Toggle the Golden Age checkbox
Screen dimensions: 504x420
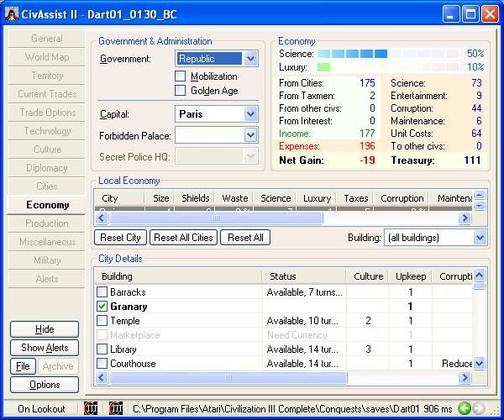180,90
